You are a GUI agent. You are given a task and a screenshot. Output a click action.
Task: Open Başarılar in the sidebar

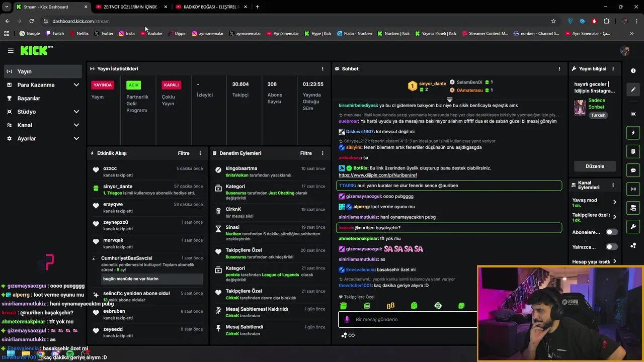tap(43, 99)
